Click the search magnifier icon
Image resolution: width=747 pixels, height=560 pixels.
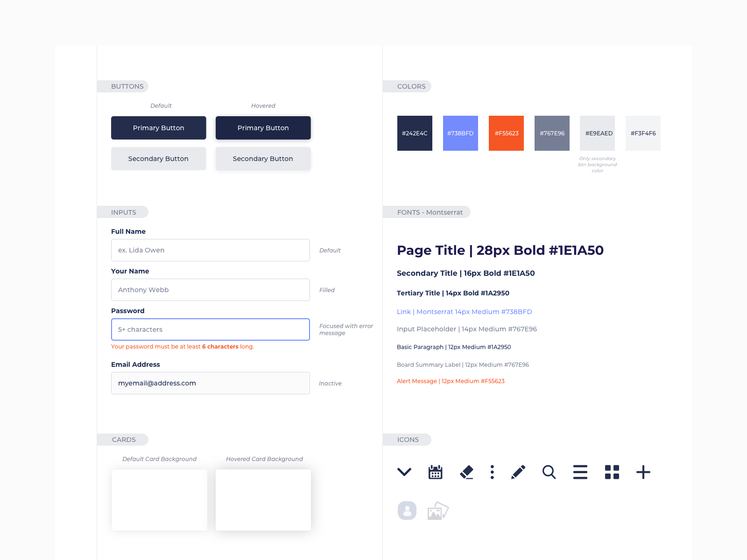pyautogui.click(x=549, y=472)
